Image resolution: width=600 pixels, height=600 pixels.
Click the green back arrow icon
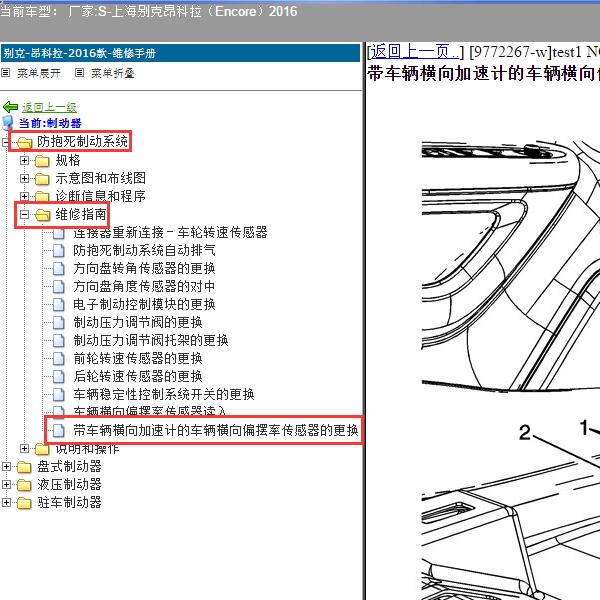pos(10,107)
